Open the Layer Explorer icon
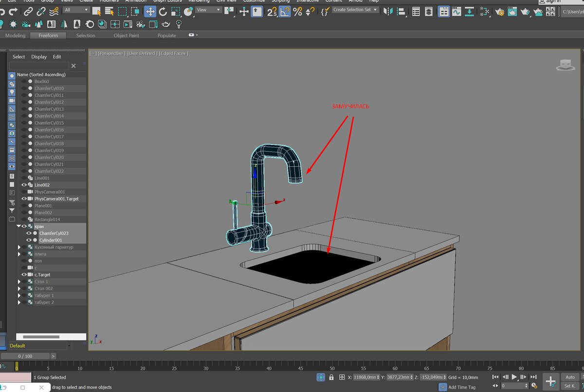Viewport: 584px width, 392px height. 429,11
